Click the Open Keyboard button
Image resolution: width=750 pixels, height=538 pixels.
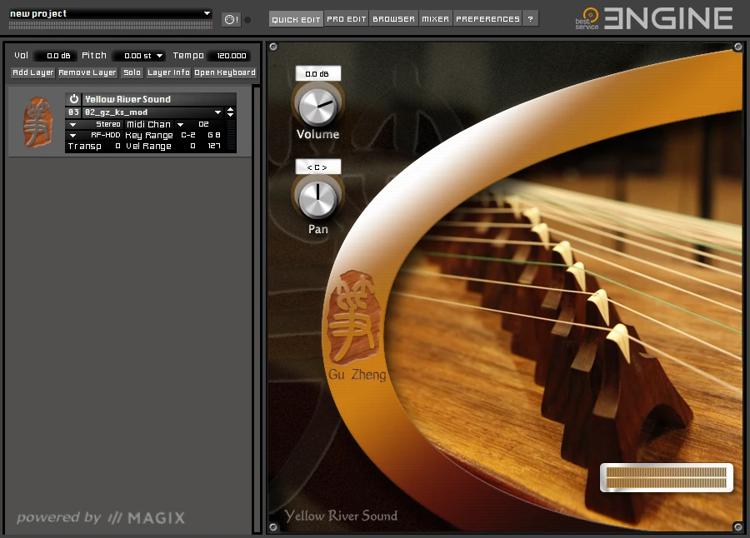225,73
